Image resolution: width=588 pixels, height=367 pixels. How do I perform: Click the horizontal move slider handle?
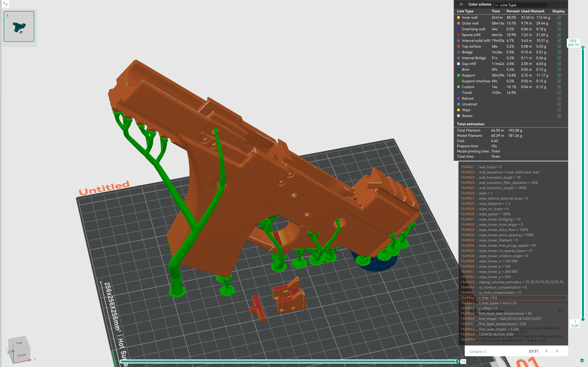click(x=457, y=361)
